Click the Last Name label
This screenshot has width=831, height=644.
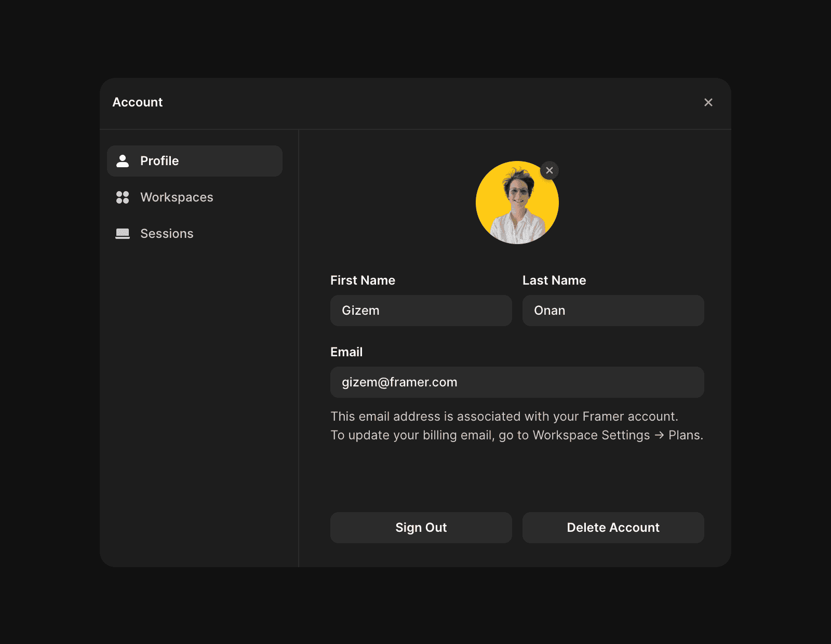point(554,280)
